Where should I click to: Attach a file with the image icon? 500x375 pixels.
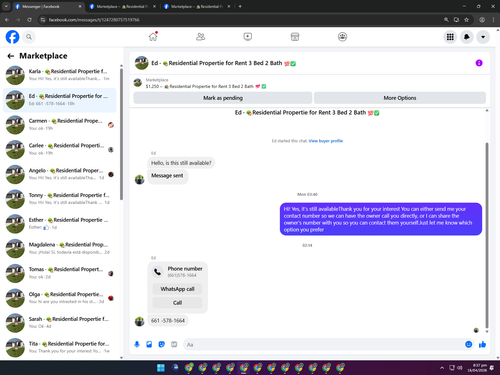[149, 344]
